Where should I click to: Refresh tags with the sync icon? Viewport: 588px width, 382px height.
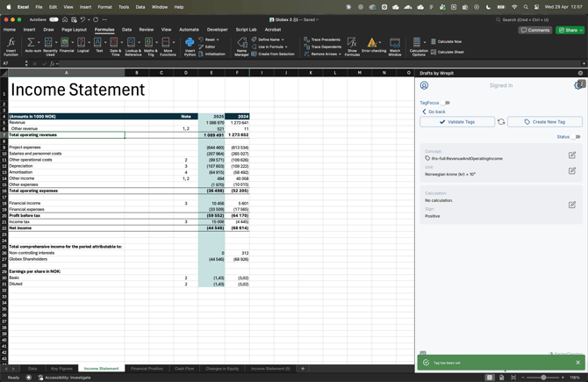click(501, 121)
